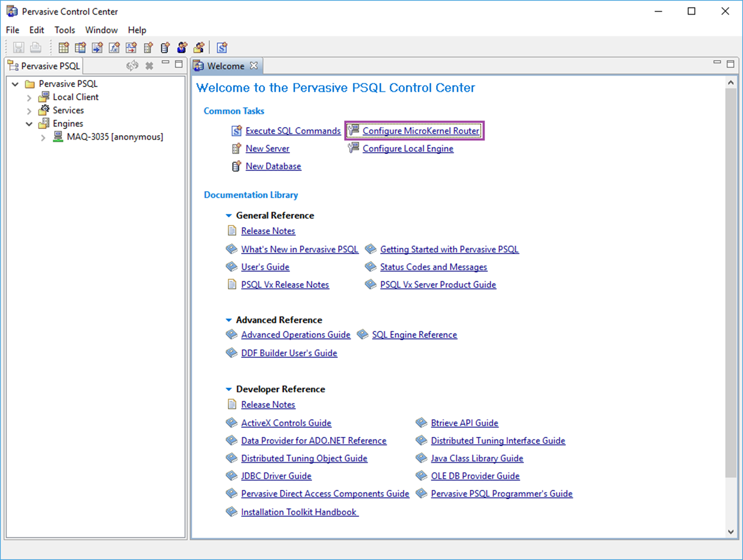Click the New Stored Procedure toolbar icon
743x560 pixels.
click(x=97, y=48)
